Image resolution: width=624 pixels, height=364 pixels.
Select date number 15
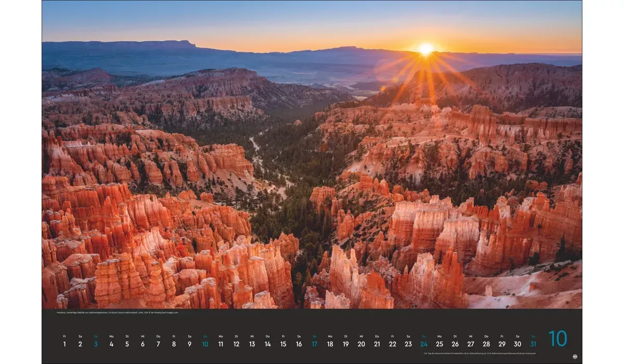click(283, 344)
